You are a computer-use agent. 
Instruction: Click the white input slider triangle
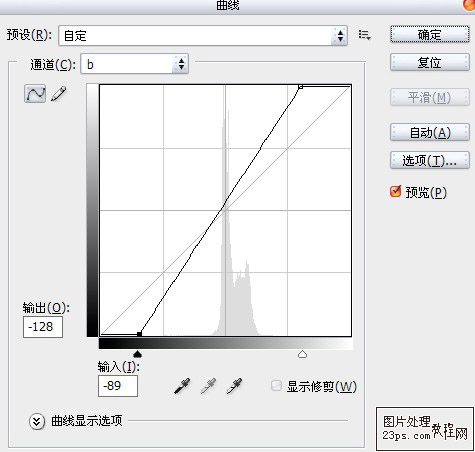click(x=302, y=354)
